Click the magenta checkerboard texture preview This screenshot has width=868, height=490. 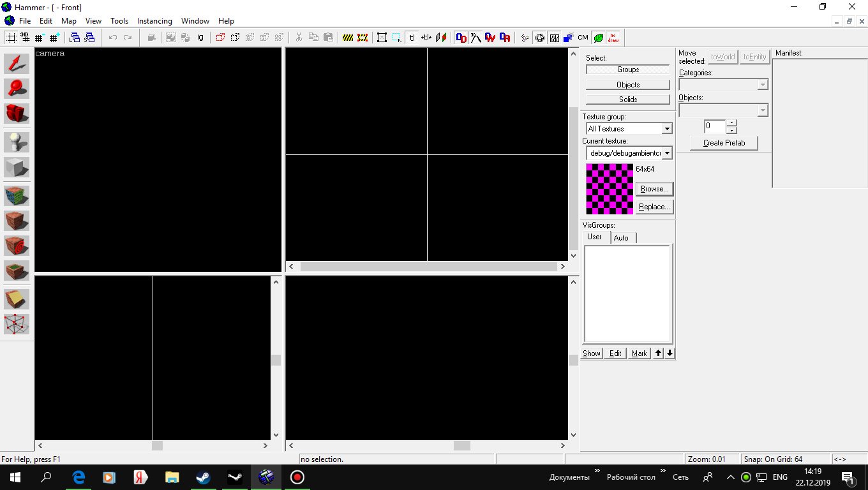(610, 189)
